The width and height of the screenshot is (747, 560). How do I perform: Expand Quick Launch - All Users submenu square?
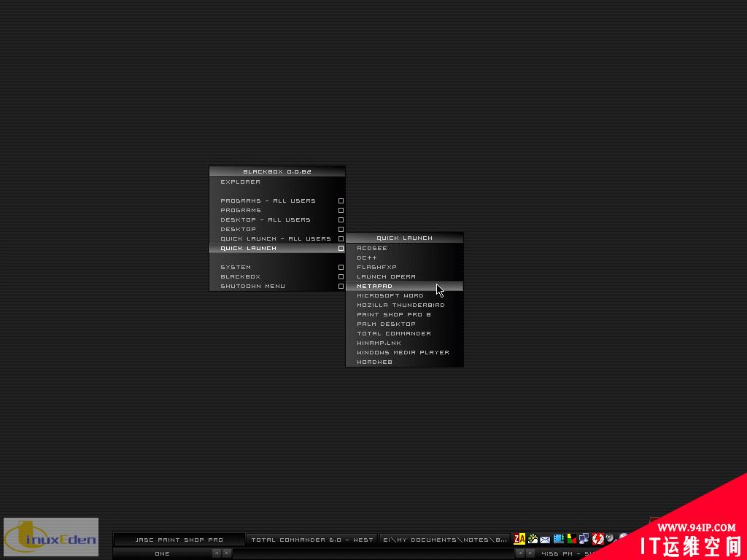(x=341, y=239)
